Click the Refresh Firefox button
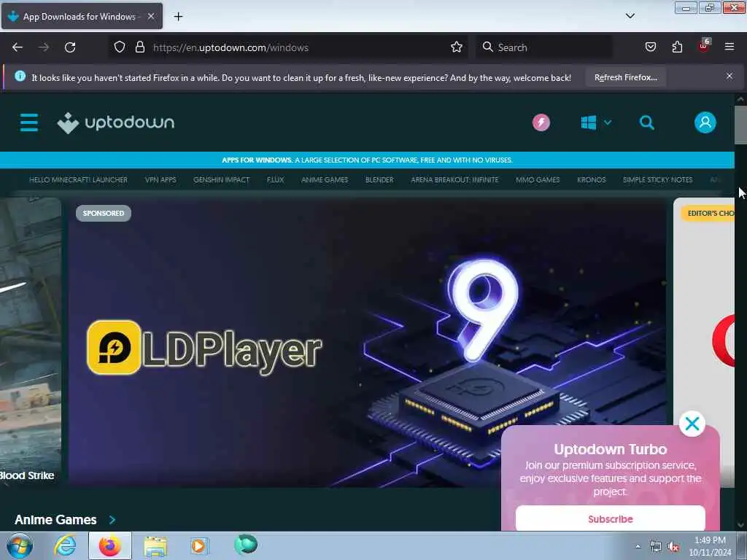747x560 pixels. [x=625, y=77]
